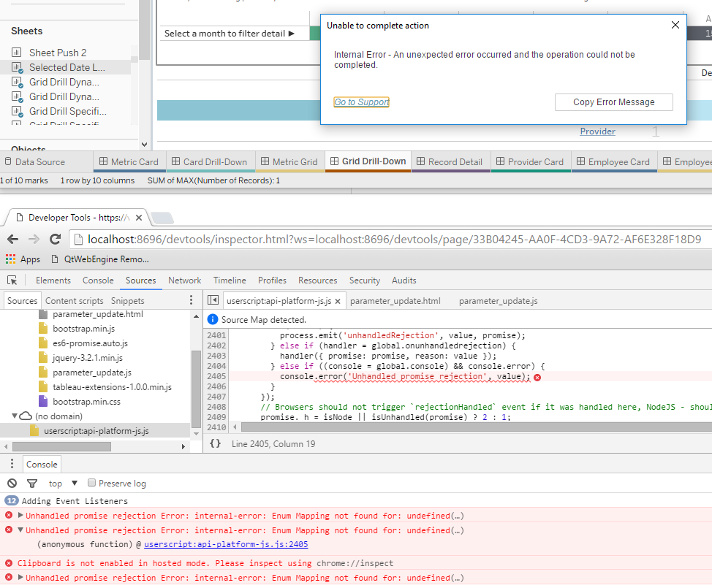This screenshot has height=588, width=712.
Task: Click the console filter funnel icon
Action: (32, 484)
